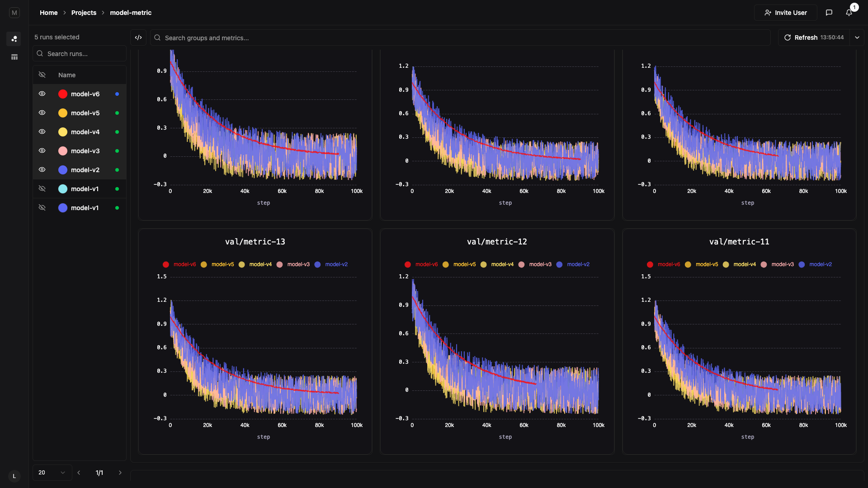
Task: Select the model-v2 legend entry in val/metric-13
Action: tap(336, 264)
